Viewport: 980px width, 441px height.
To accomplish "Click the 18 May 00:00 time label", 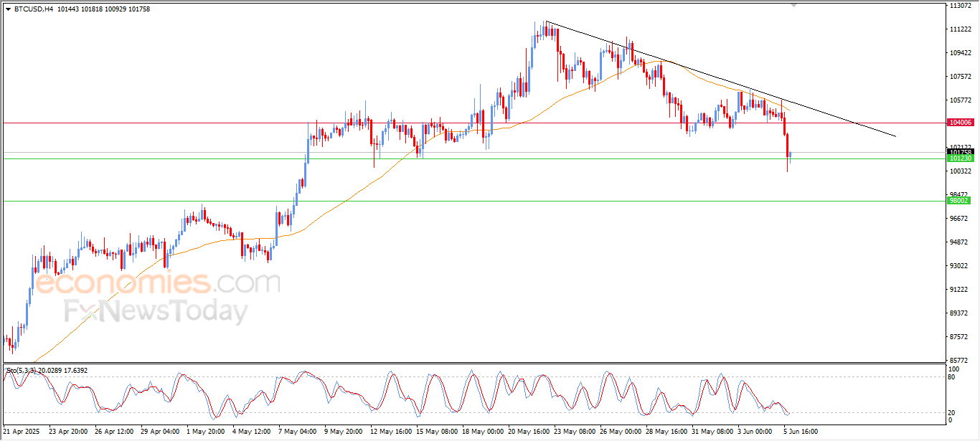I will coord(483,432).
